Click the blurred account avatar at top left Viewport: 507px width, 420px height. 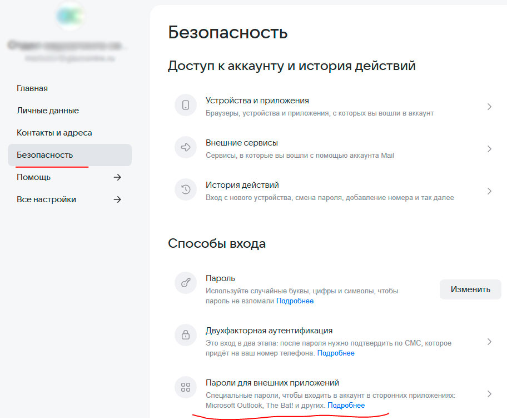(x=70, y=17)
